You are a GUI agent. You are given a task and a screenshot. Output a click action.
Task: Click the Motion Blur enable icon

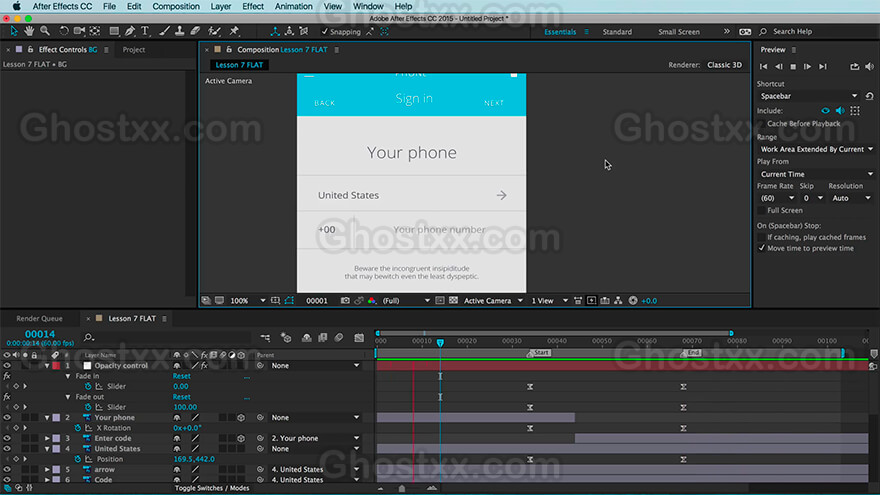point(339,337)
